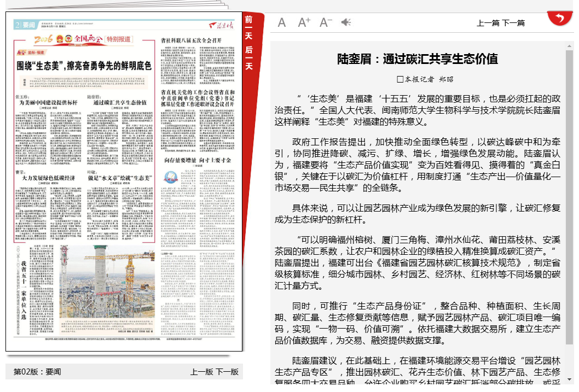Select article 大力发展绿色低碳经济 on page
This screenshot has height=392, width=579.
click(49, 178)
